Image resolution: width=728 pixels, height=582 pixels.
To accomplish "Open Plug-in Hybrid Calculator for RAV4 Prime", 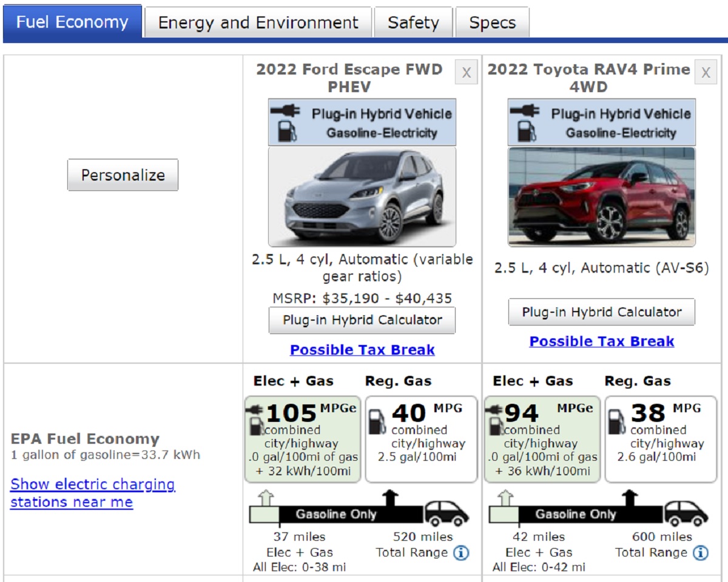I will click(x=601, y=312).
